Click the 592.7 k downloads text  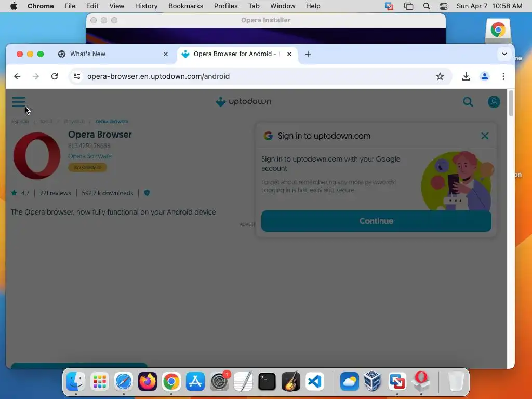[107, 193]
